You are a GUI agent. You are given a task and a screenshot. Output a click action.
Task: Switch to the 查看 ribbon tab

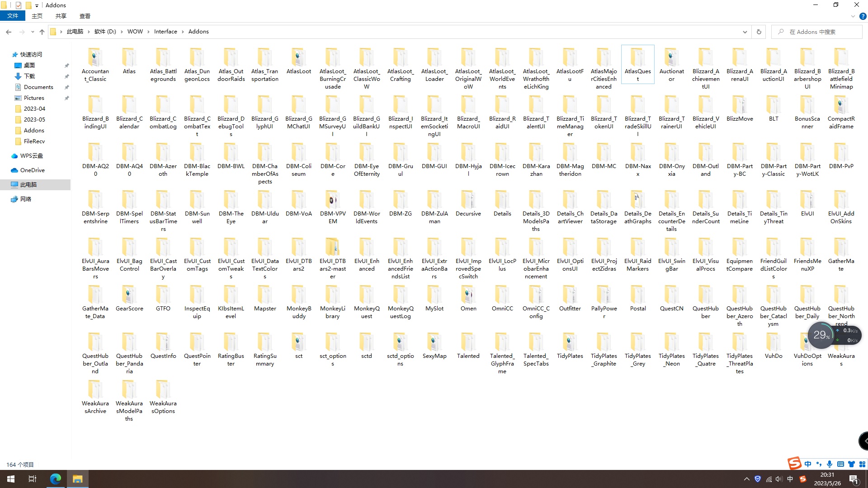(x=85, y=16)
